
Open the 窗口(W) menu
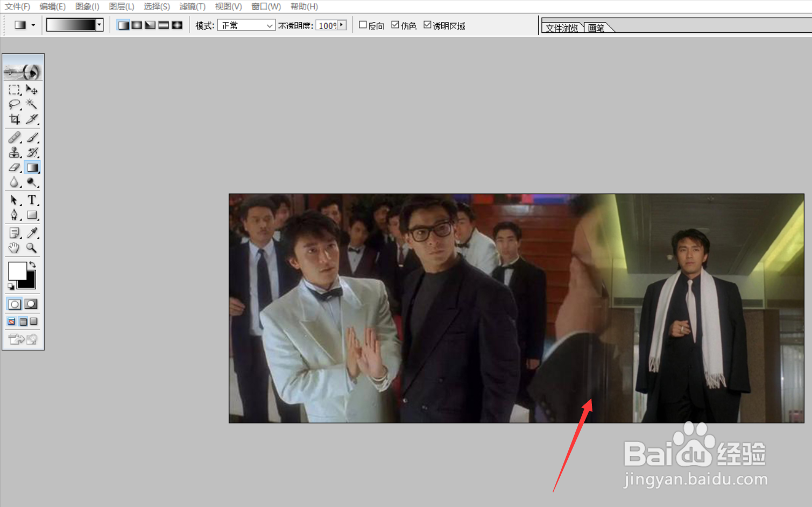click(266, 6)
